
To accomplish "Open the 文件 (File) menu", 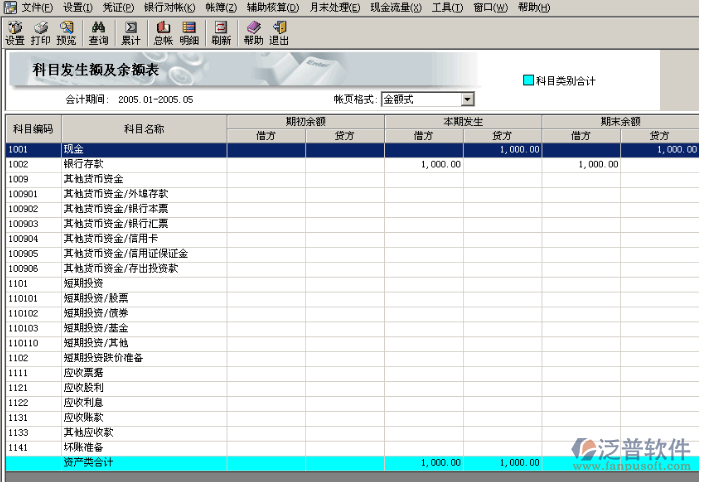I will (37, 7).
